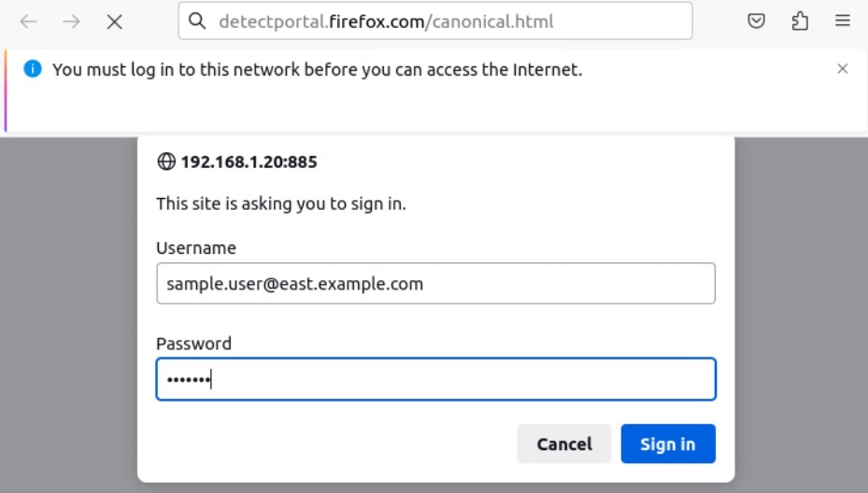Go forward with the forward arrow
The width and height of the screenshot is (868, 493).
click(x=71, y=21)
